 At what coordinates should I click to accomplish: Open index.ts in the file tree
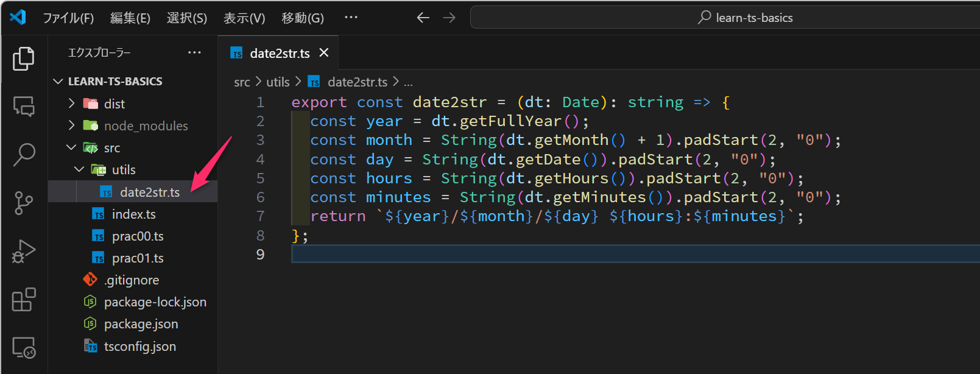pos(133,214)
